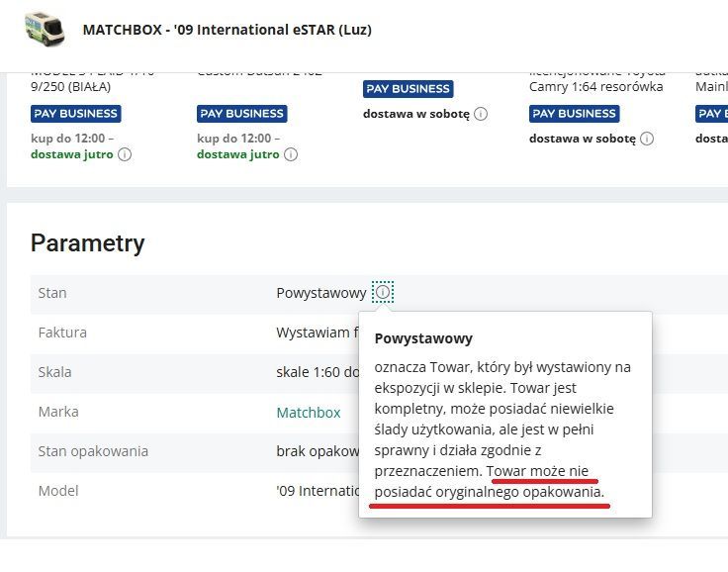Click info icon beside the third offer's Saturday delivery
This screenshot has height=572, width=728.
481,114
